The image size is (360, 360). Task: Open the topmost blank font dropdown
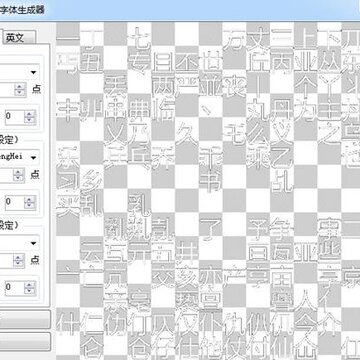[x=19, y=72]
